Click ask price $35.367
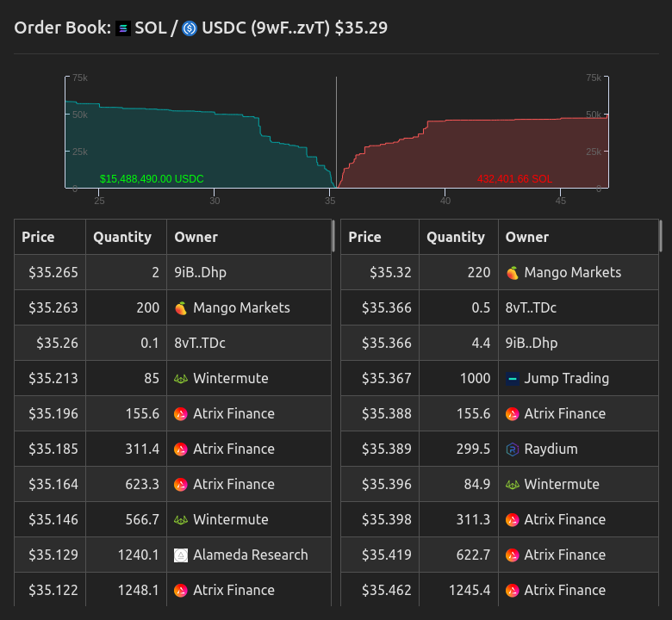 [x=387, y=379]
